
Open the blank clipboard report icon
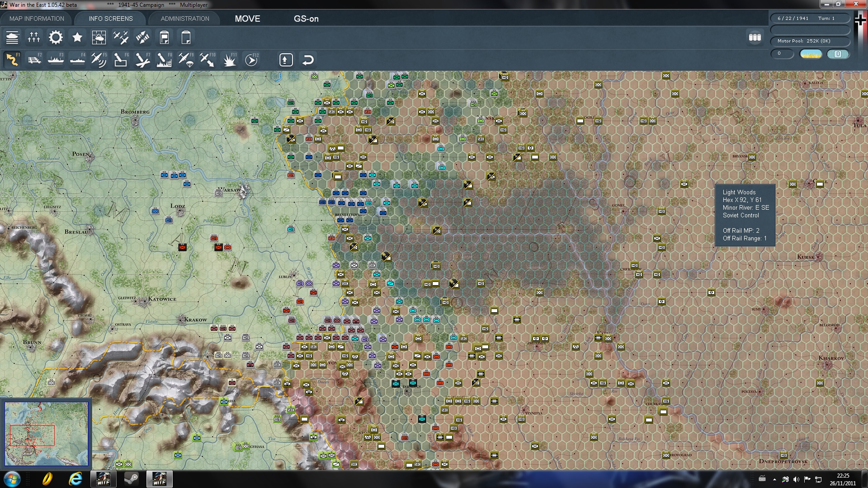click(x=186, y=38)
